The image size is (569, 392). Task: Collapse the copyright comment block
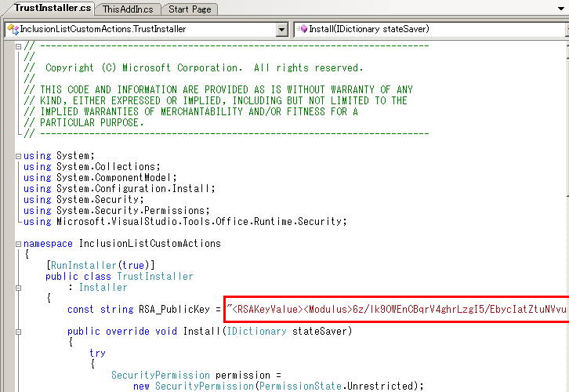19,46
